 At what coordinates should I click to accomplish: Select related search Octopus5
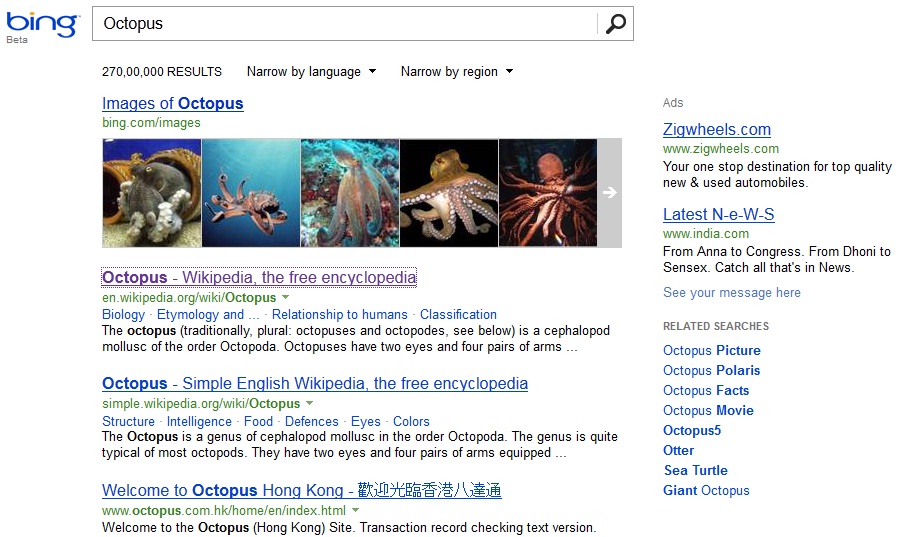pos(692,430)
